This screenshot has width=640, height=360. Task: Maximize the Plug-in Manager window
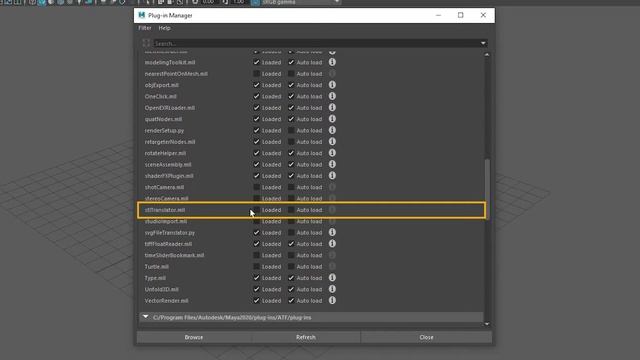[x=460, y=15]
